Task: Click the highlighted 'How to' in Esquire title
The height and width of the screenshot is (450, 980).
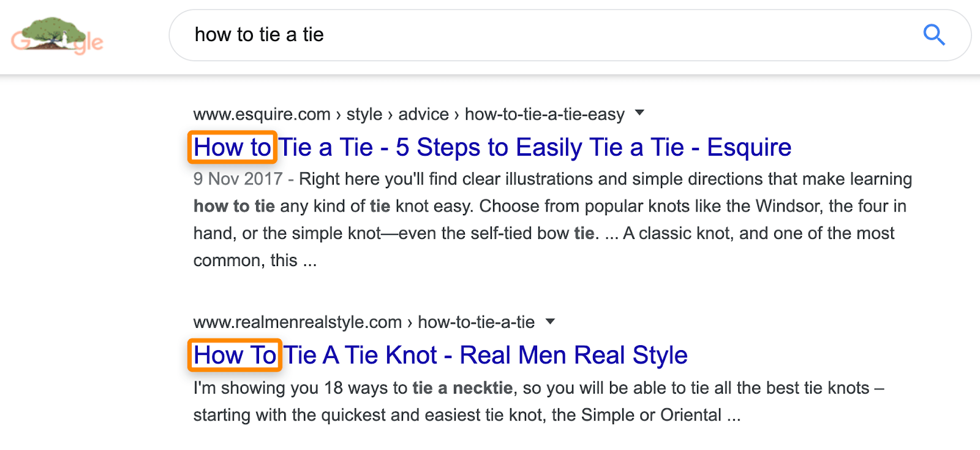Action: coord(232,147)
